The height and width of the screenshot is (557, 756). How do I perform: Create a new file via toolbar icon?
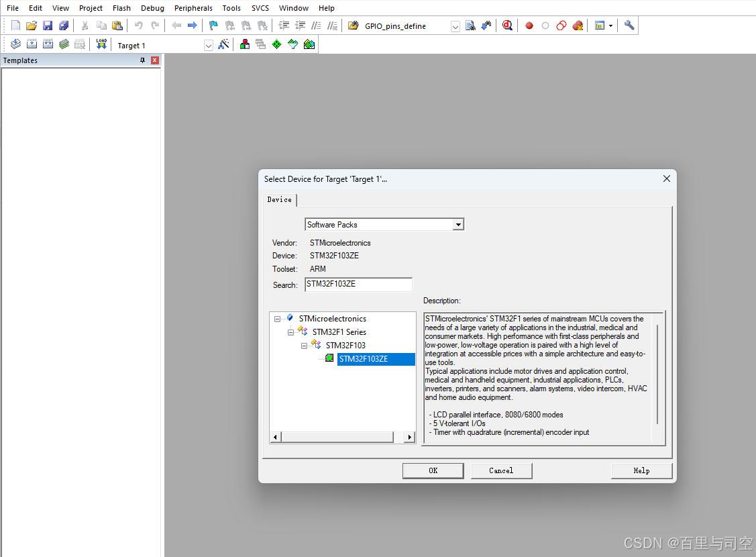(15, 26)
